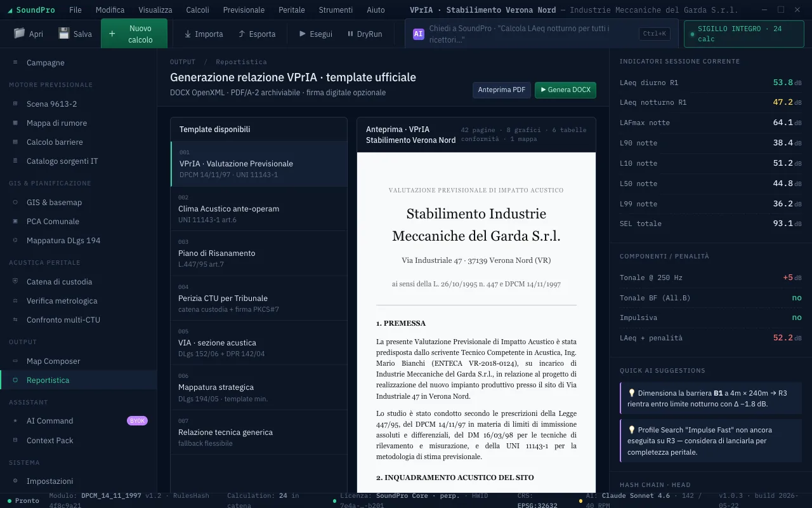This screenshot has width=812, height=508.
Task: Click the Apri folder icon
Action: [x=19, y=33]
